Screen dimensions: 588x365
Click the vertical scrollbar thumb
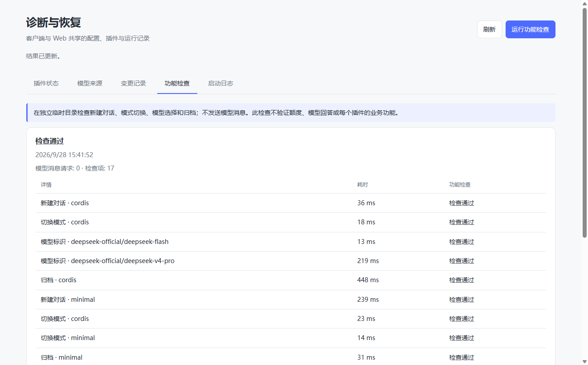click(x=584, y=122)
